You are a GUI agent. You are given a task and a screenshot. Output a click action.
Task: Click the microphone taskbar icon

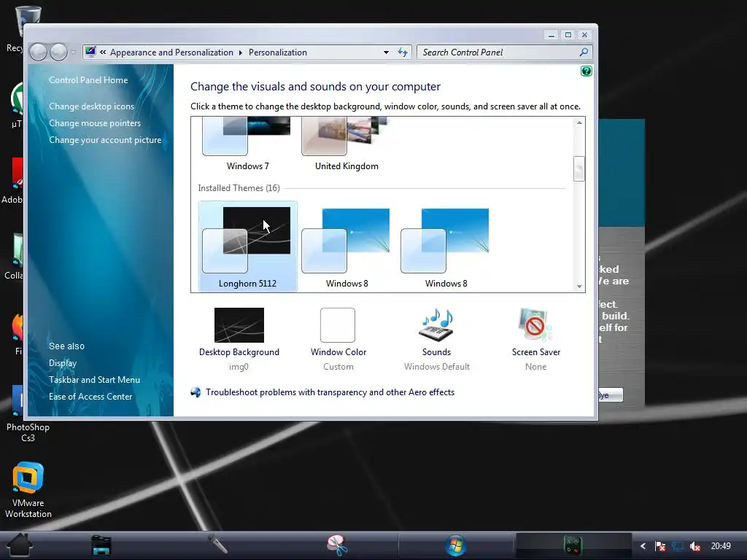click(x=217, y=544)
